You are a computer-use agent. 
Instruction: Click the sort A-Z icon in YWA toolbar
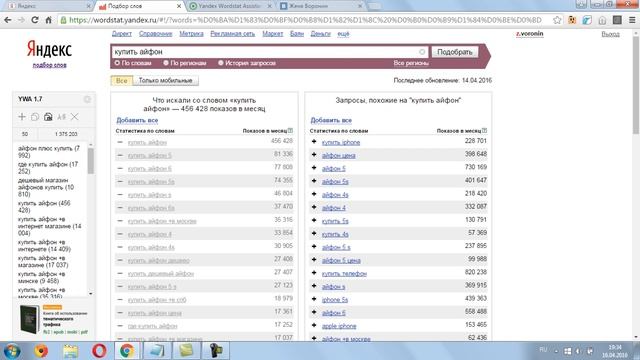[x=61, y=117]
